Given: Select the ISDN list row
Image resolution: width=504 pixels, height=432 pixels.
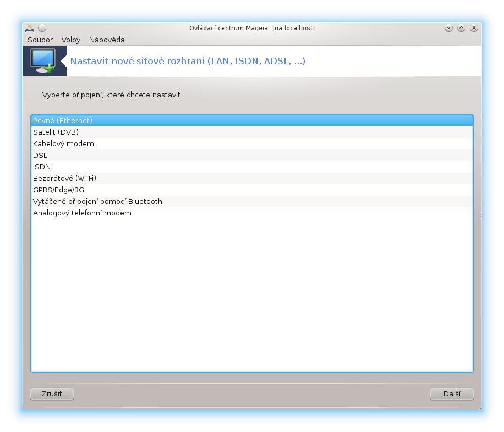Looking at the screenshot, I should (252, 167).
